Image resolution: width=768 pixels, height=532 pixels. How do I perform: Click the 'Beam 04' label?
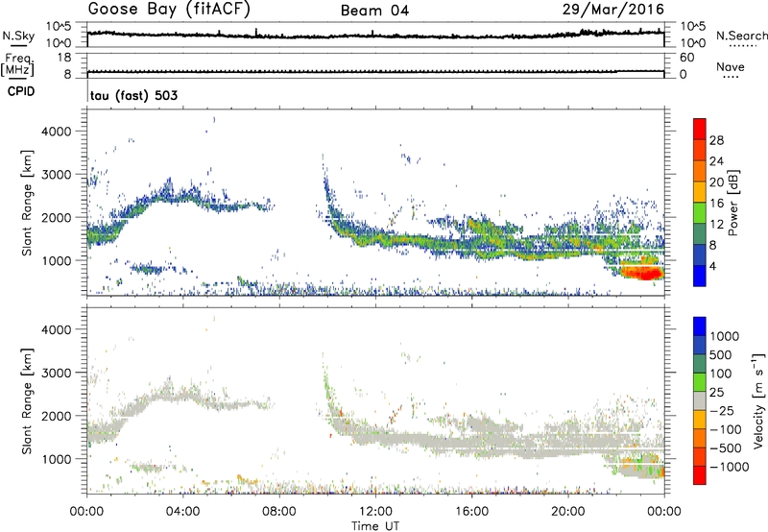(374, 11)
